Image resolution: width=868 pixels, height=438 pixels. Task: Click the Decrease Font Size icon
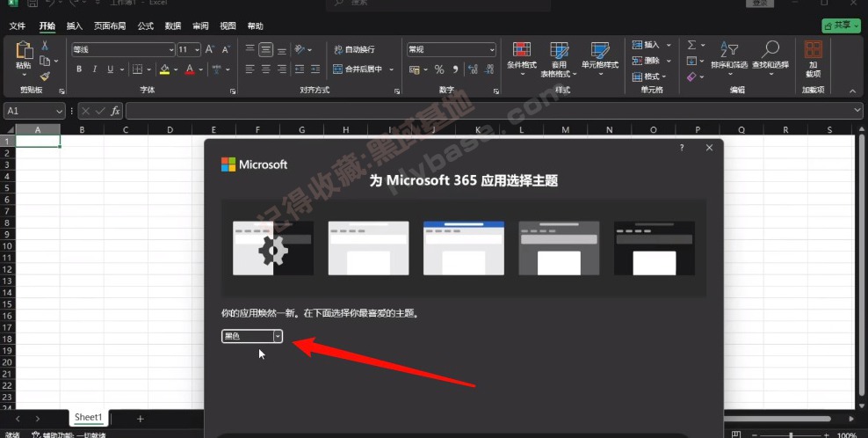tap(226, 49)
